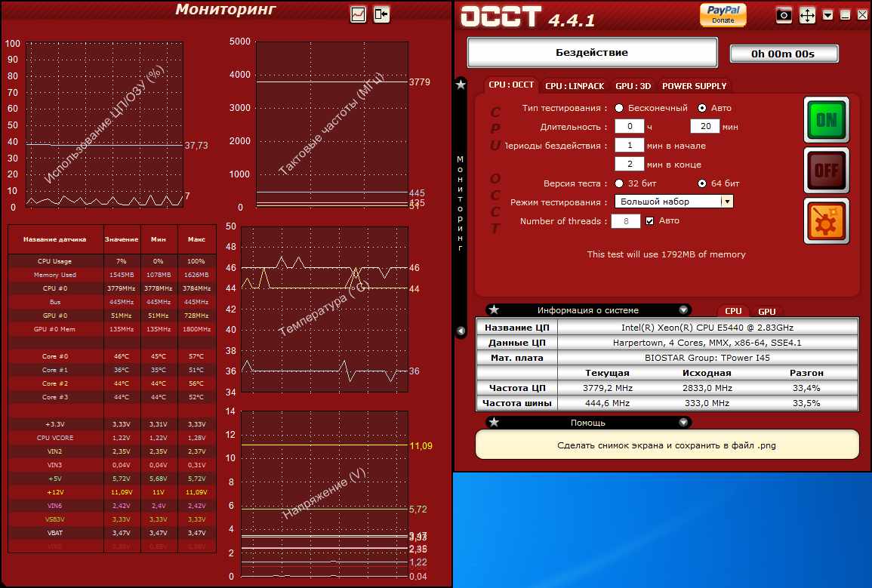Click the temperature graph
Screen dimensions: 872x588
pos(325,309)
